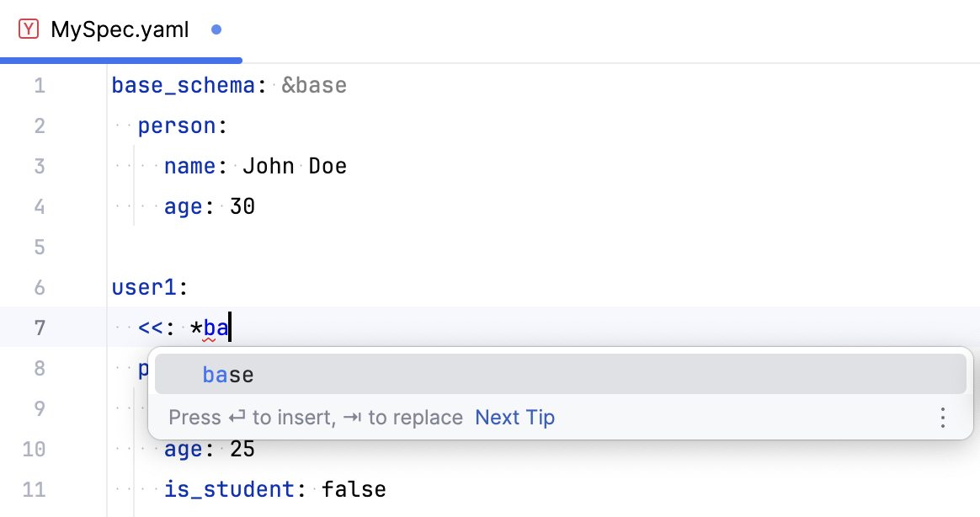Open the completion popup kebab menu
The image size is (980, 517).
point(942,418)
